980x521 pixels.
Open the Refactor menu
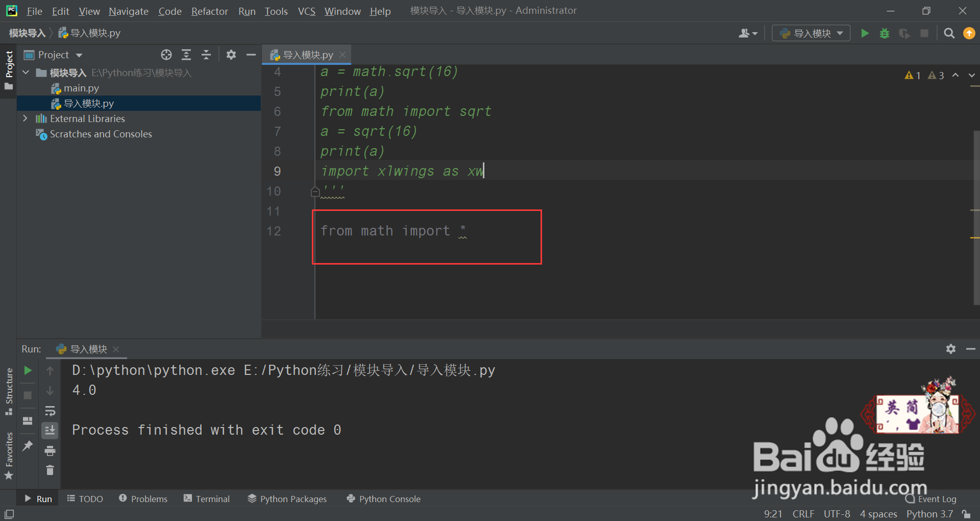[x=209, y=11]
